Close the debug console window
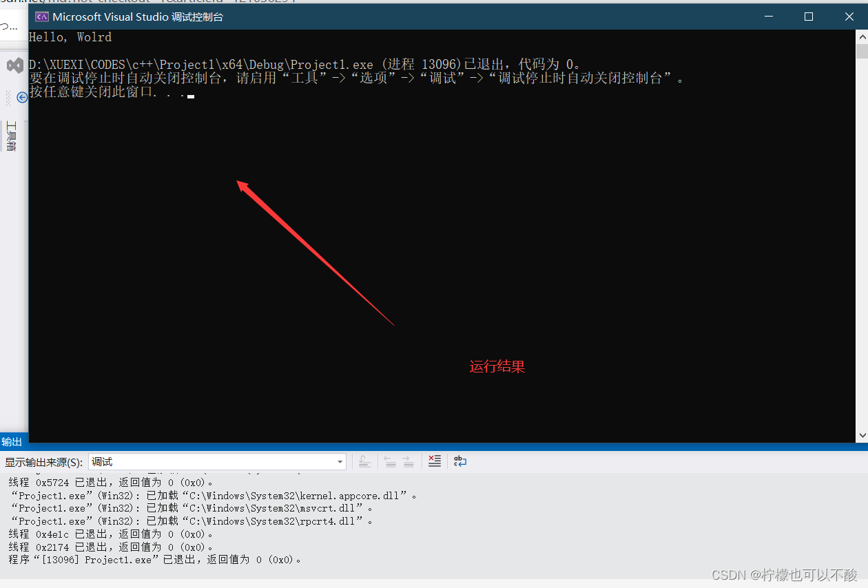Viewport: 868px width, 588px height. 849,17
